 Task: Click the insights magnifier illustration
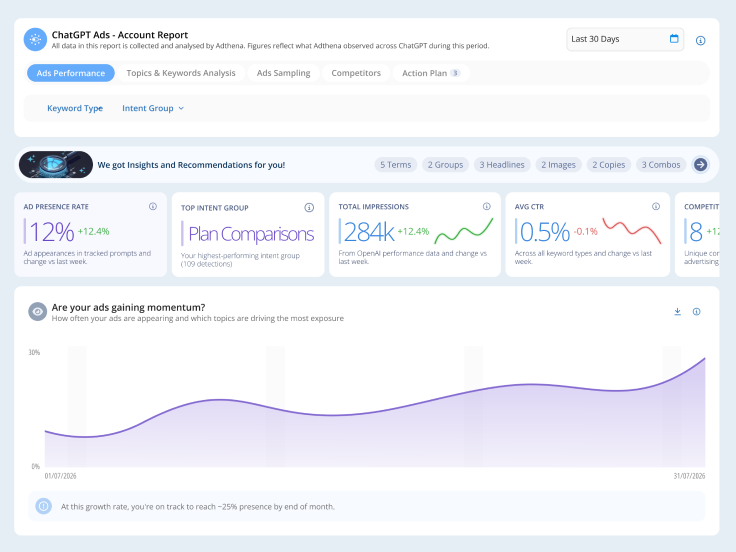coord(56,165)
